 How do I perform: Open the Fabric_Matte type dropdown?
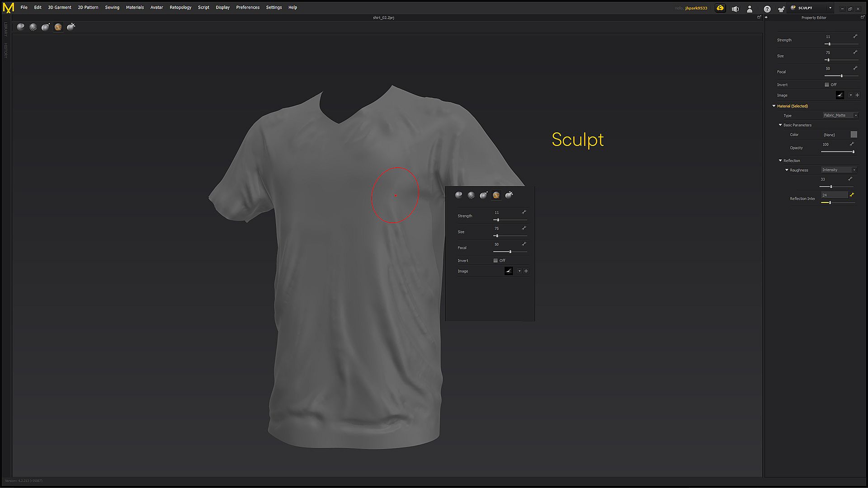(840, 115)
